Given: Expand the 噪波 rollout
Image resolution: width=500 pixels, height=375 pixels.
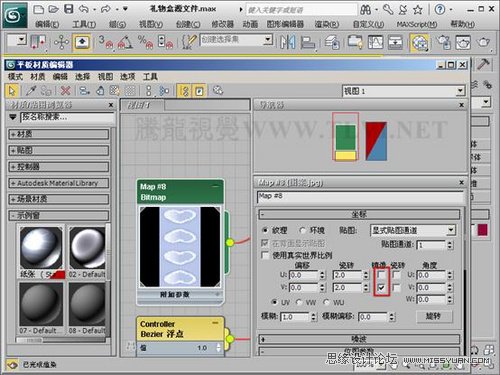Looking at the screenshot, I should coord(359,339).
